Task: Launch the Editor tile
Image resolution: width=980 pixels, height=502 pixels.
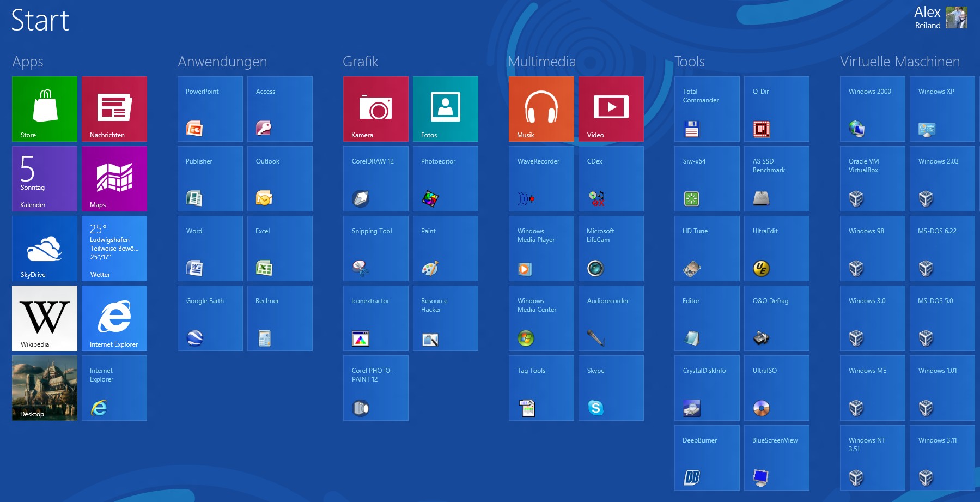Action: (x=707, y=318)
